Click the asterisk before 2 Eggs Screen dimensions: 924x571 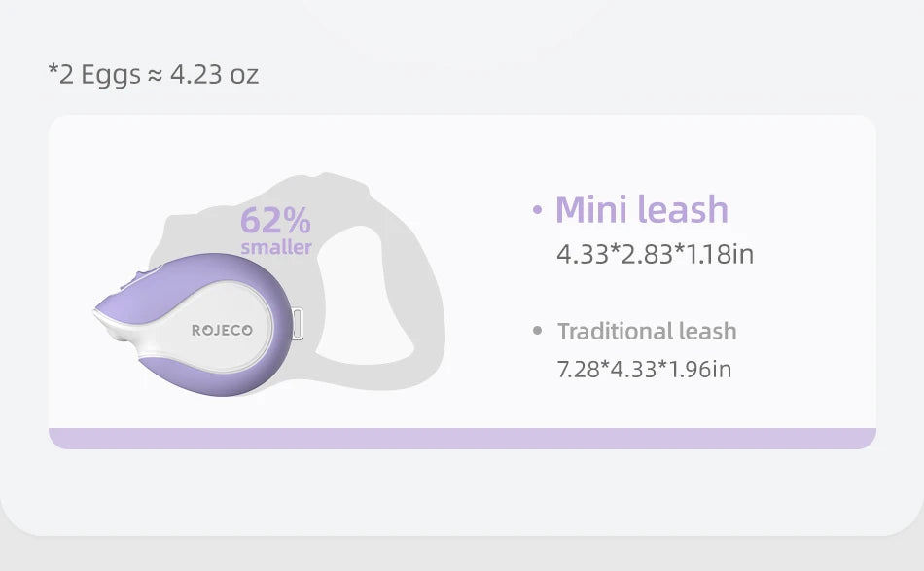53,73
